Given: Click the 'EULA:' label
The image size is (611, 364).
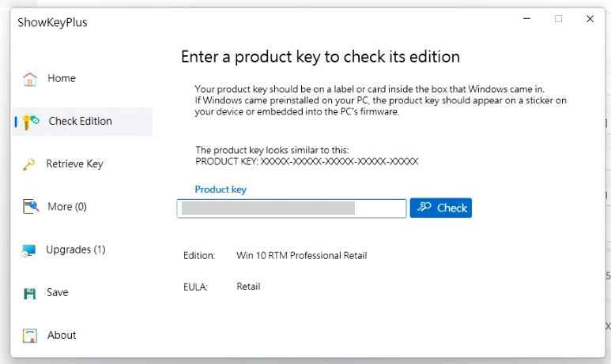Looking at the screenshot, I should coord(195,287).
